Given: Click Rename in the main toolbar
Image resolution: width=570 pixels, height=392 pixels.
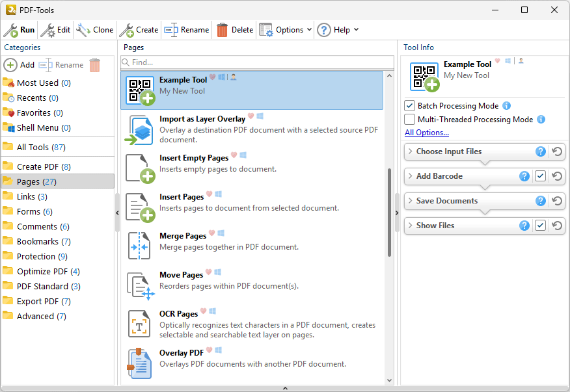Looking at the screenshot, I should point(187,30).
